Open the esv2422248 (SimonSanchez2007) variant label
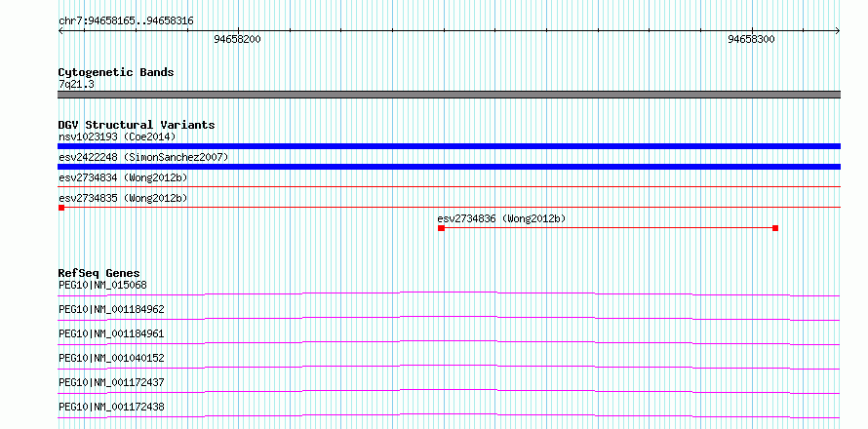Screen dimensions: 868x429 143,158
